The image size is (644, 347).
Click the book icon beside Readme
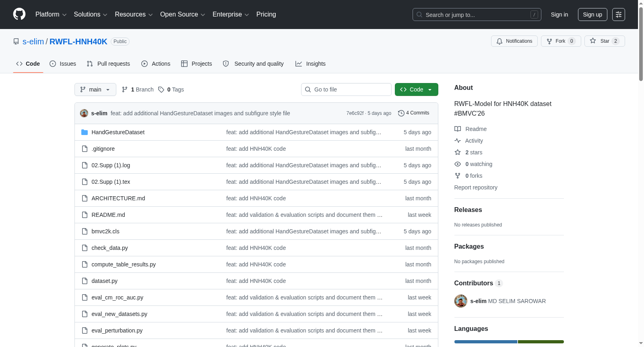pyautogui.click(x=458, y=129)
